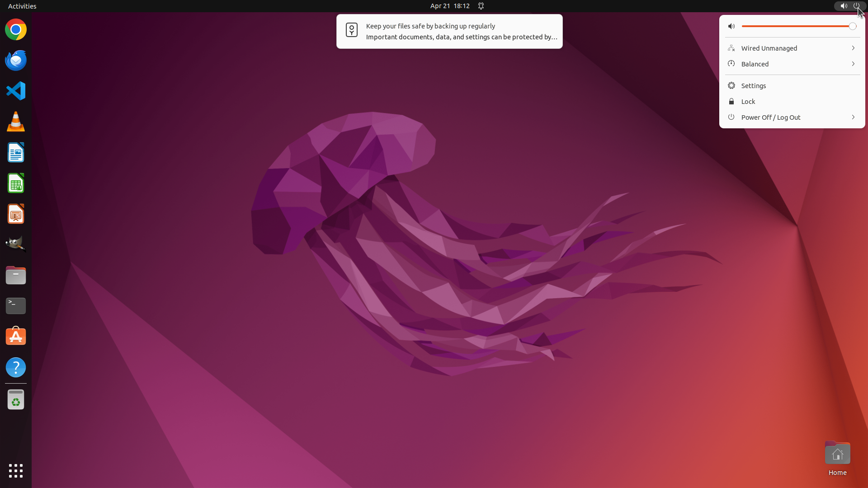
Task: Launch Thunderbird mail client
Action: coord(16,60)
